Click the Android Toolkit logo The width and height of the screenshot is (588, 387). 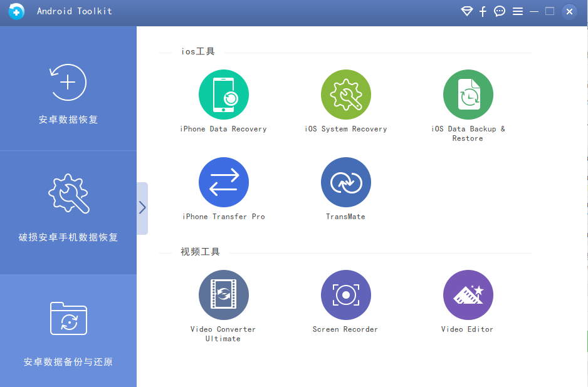pyautogui.click(x=16, y=11)
